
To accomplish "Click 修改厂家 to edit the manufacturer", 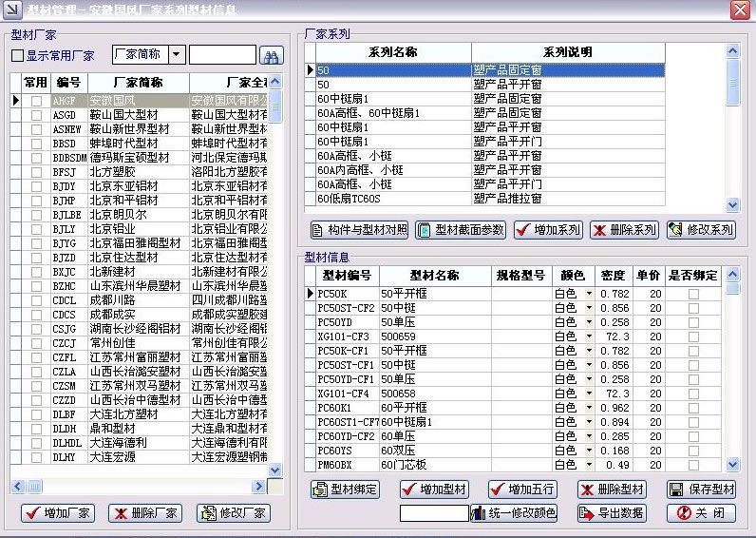I will point(234,513).
